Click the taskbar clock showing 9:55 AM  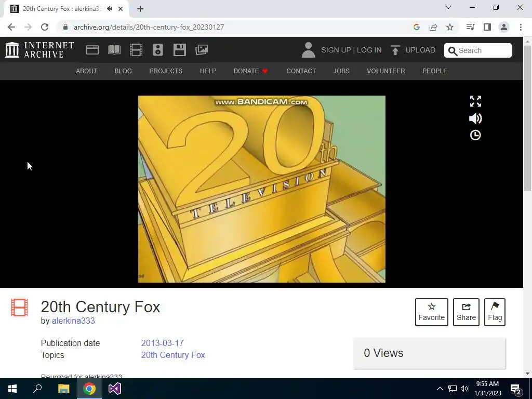pos(487,389)
